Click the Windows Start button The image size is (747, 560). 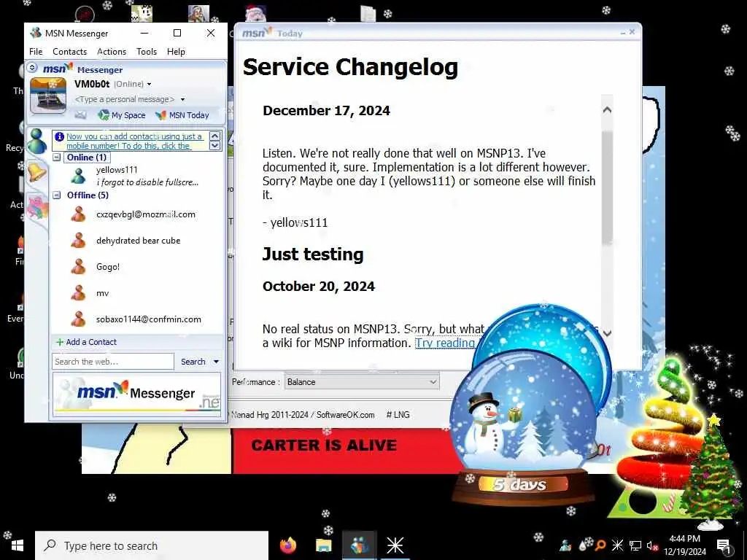tap(18, 545)
